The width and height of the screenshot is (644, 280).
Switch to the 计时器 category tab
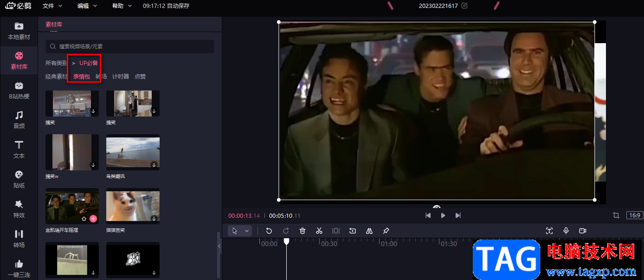pyautogui.click(x=121, y=77)
